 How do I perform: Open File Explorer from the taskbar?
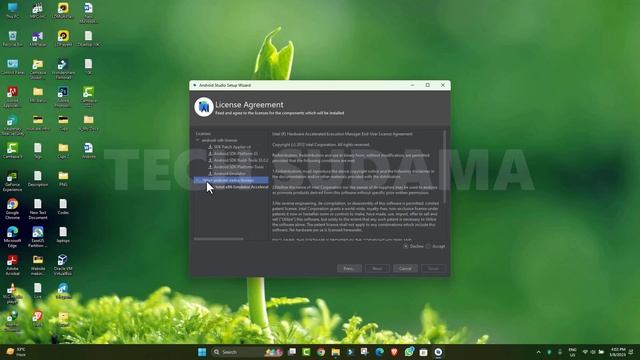[336, 352]
